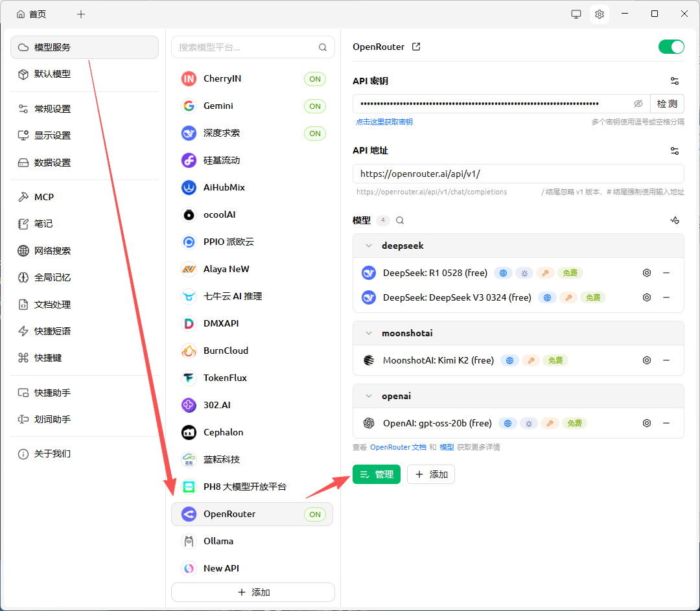Viewport: 700px width, 611px height.
Task: Open 数据设置 in sidebar
Action: [84, 163]
